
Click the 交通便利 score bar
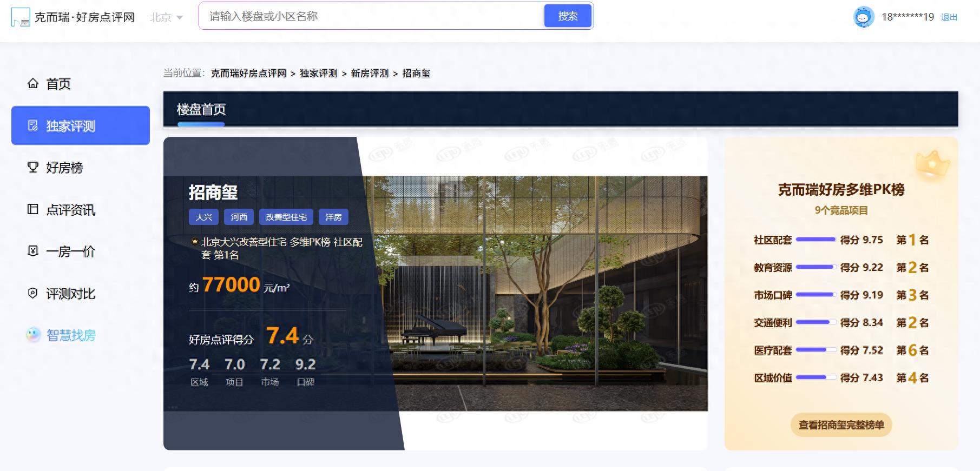click(815, 322)
